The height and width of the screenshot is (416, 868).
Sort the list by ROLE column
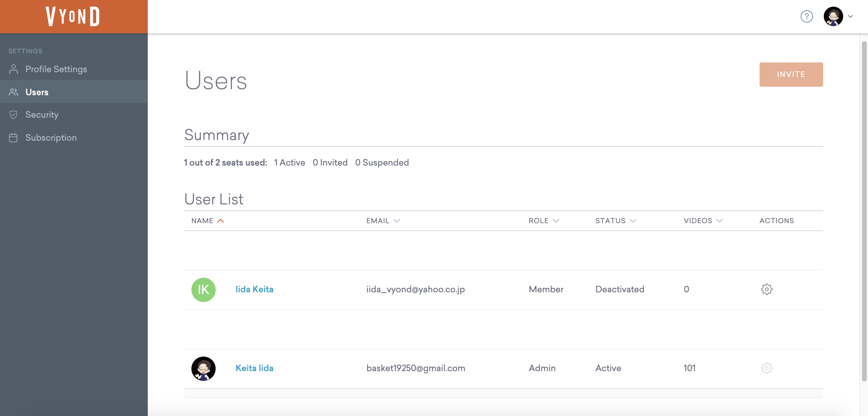[544, 221]
